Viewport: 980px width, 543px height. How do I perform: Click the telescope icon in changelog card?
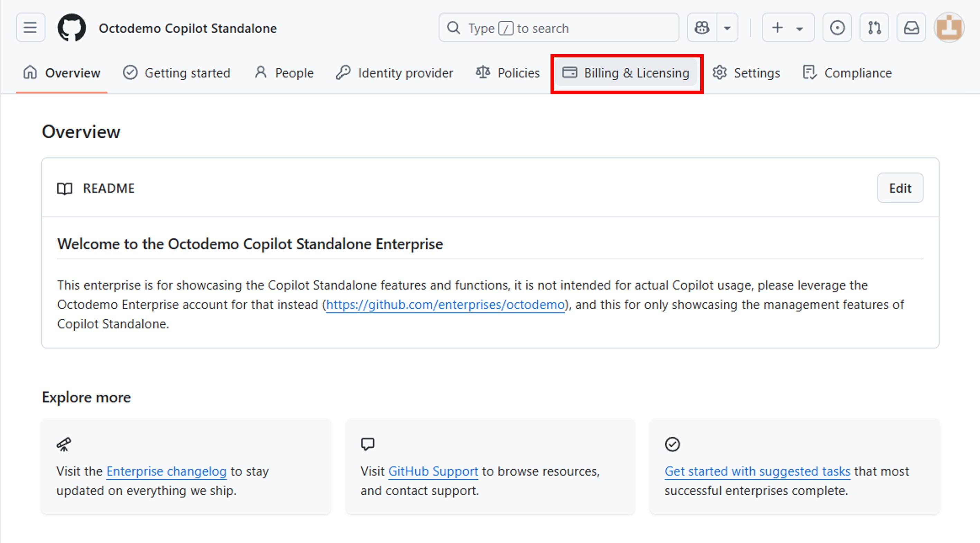[64, 444]
